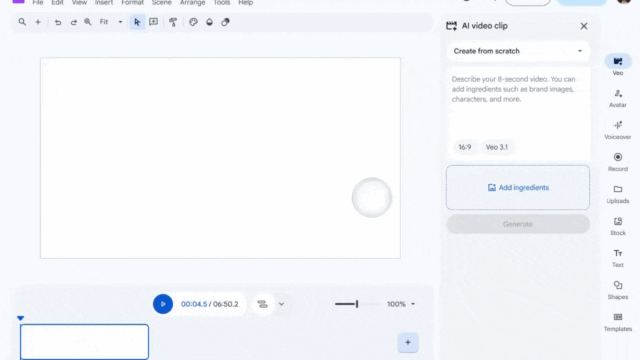Click the transition overlapping circles icon
The image size is (640, 360).
click(225, 22)
